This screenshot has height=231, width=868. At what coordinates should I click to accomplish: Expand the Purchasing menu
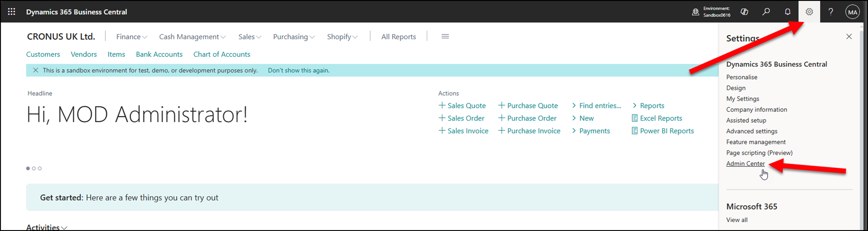tap(294, 37)
